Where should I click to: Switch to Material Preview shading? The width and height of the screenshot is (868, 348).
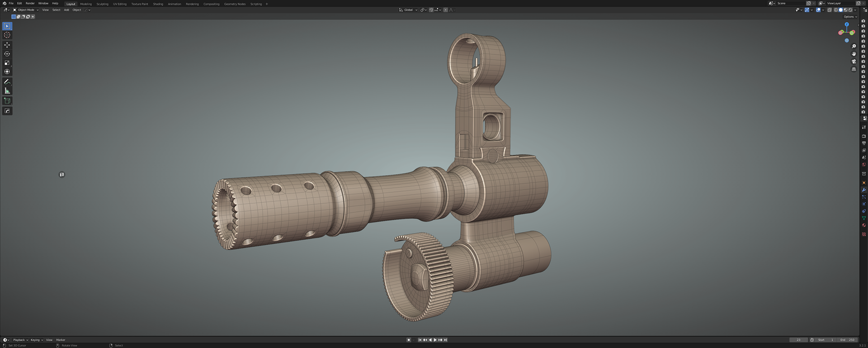click(x=845, y=10)
